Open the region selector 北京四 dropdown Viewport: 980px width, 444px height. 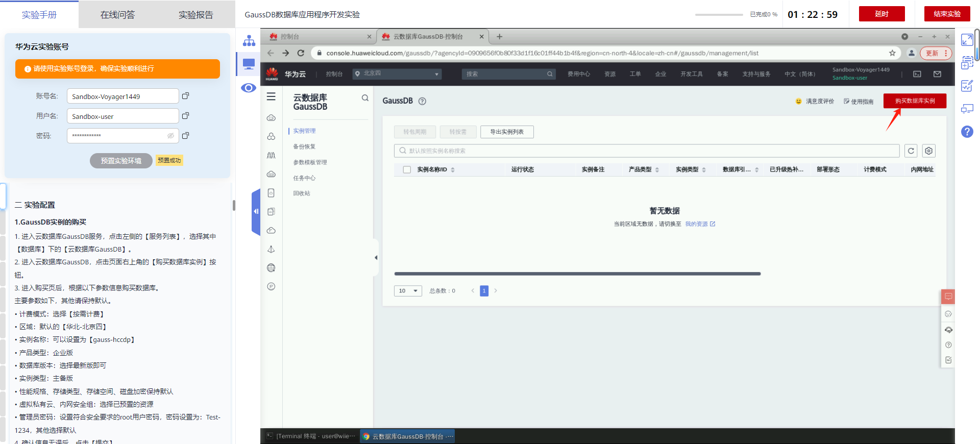pyautogui.click(x=397, y=74)
